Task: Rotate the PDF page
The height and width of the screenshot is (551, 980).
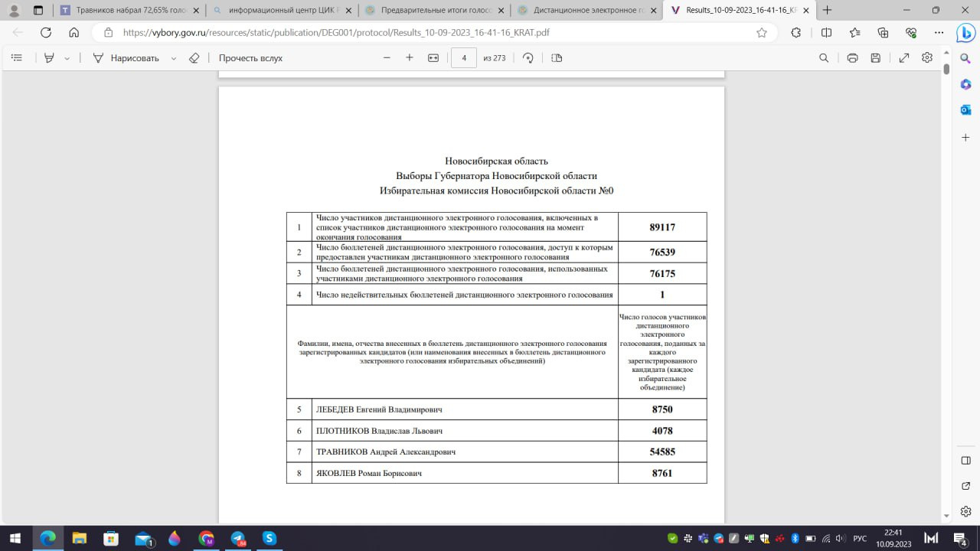Action: tap(528, 58)
